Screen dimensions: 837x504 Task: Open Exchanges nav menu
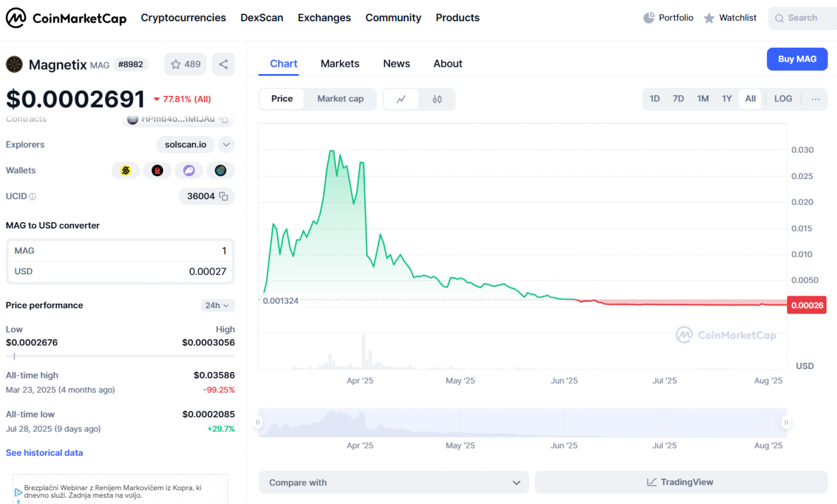324,18
